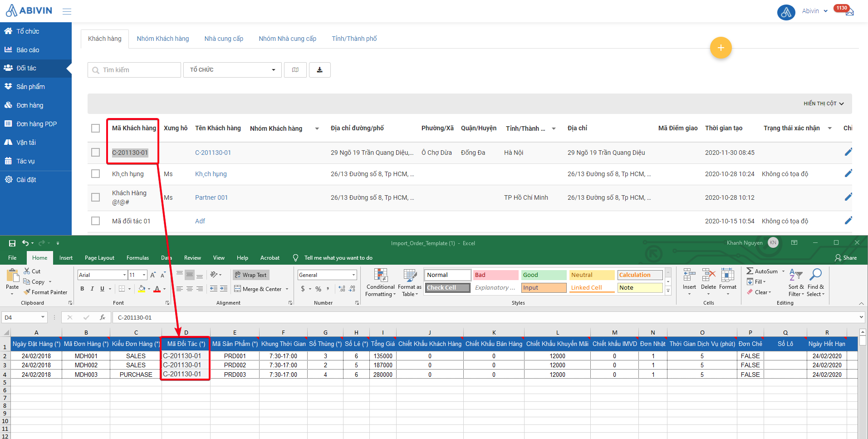Toggle Italic formatting in Excel

[x=92, y=289]
